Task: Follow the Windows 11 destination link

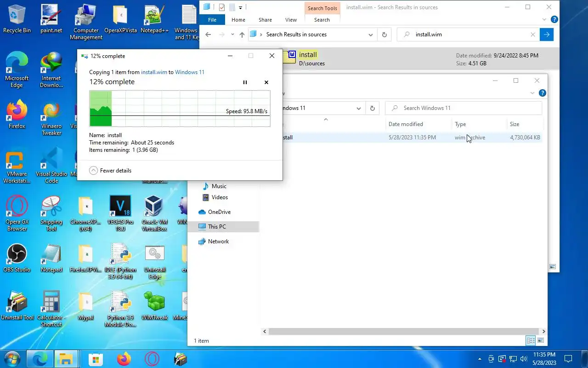Action: coord(190,72)
